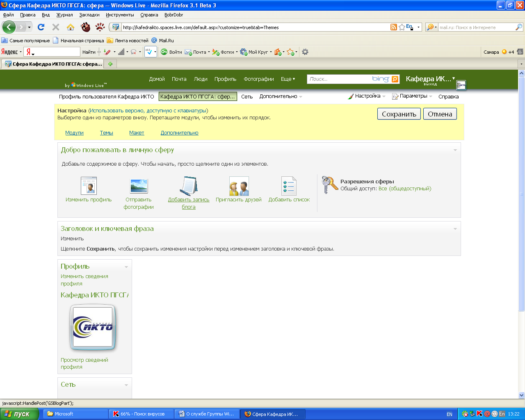525x420 pixels.
Task: Reload the page with the refresh icon
Action: [x=41, y=27]
